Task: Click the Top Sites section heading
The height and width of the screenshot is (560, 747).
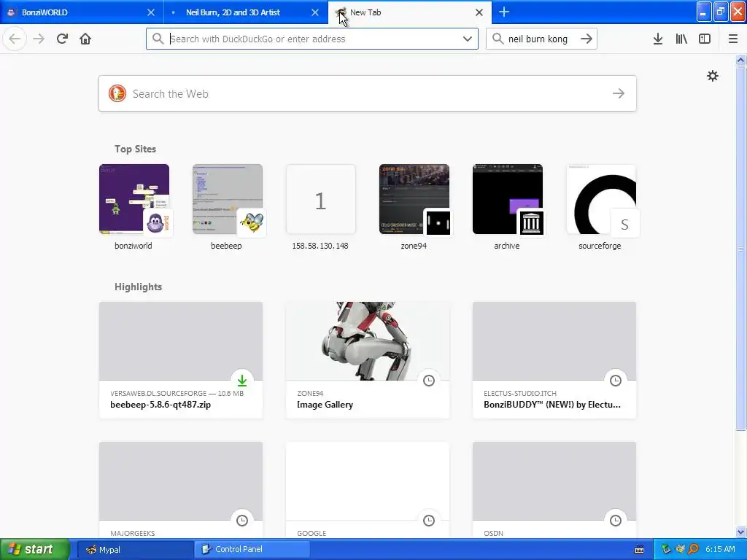Action: tap(135, 149)
